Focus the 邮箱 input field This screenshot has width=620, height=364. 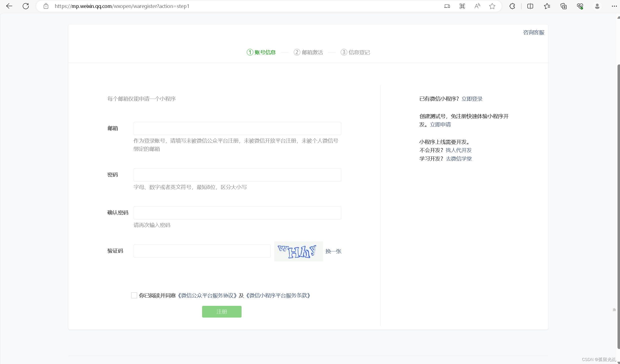(237, 128)
